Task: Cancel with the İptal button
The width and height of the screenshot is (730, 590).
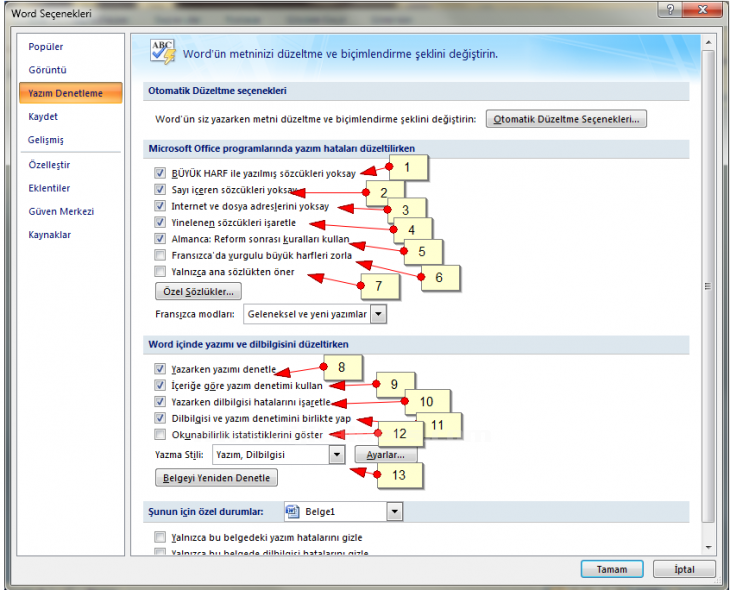Action: coord(684,569)
